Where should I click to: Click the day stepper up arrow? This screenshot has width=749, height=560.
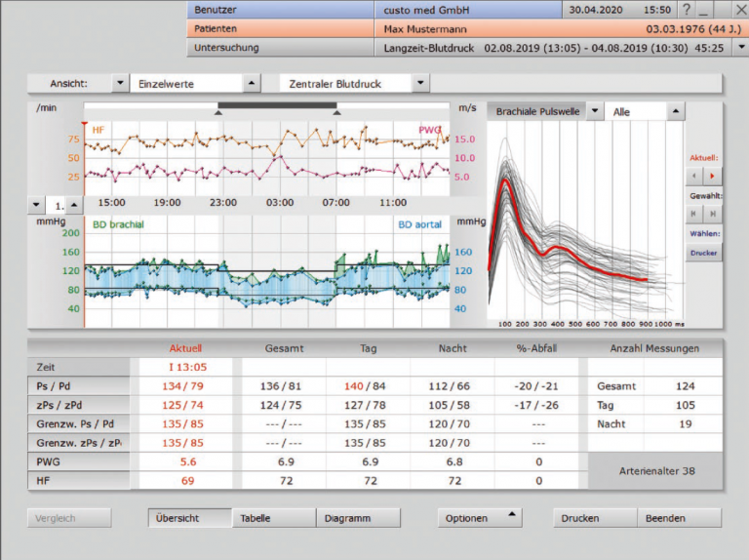click(76, 206)
